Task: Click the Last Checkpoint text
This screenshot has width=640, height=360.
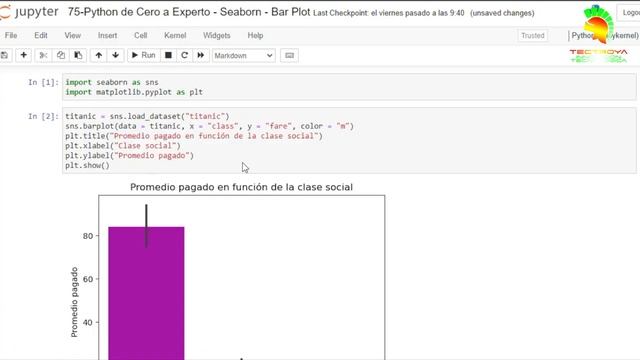Action: pyautogui.click(x=389, y=13)
